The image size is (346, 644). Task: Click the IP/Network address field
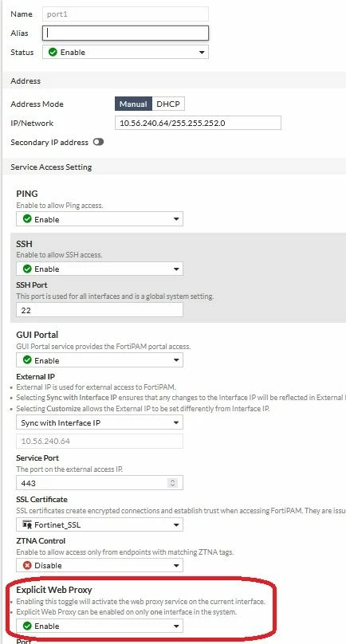(x=198, y=123)
